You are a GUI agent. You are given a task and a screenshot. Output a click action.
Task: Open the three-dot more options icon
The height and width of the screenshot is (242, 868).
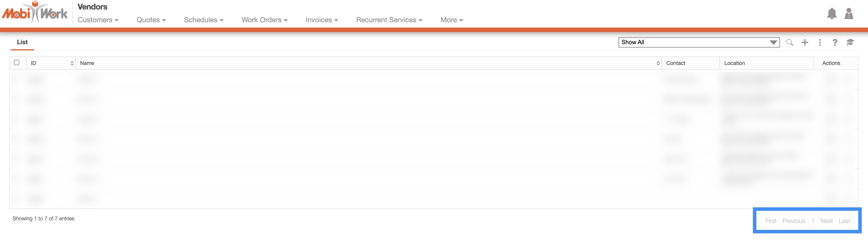820,42
